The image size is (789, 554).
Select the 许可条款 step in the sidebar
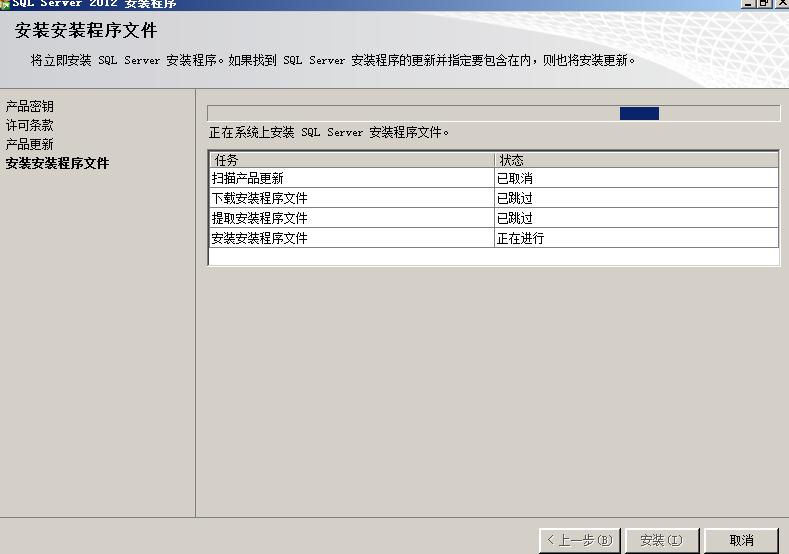30,125
